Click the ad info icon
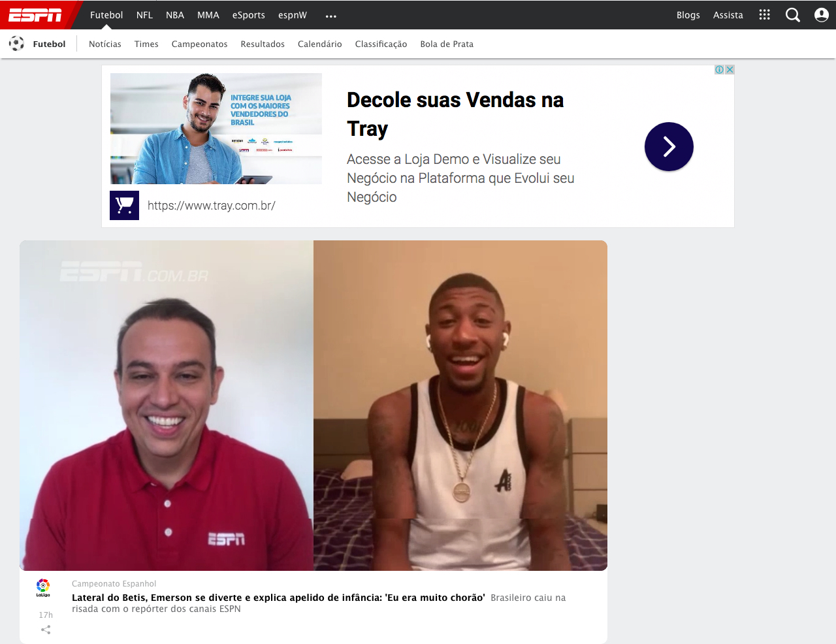This screenshot has width=836, height=644. [x=719, y=70]
